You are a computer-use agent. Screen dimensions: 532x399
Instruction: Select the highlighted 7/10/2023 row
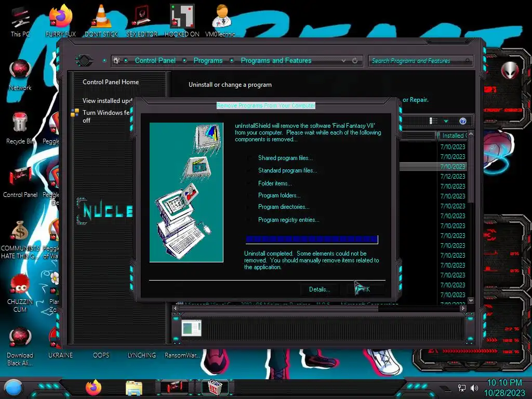click(433, 167)
